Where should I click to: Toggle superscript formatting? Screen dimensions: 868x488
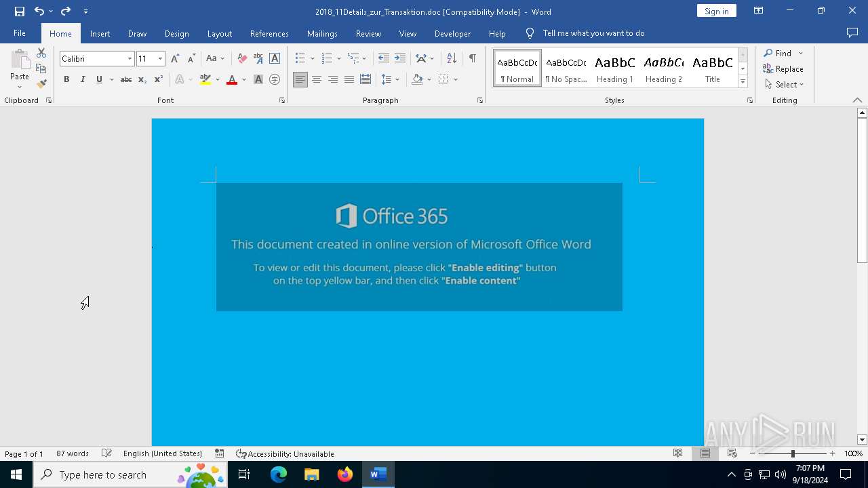[x=159, y=79]
